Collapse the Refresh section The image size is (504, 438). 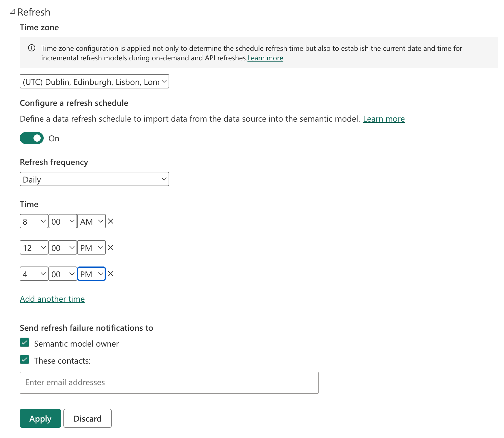(12, 12)
